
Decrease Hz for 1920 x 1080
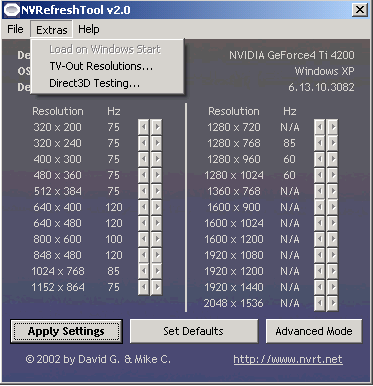pos(320,255)
